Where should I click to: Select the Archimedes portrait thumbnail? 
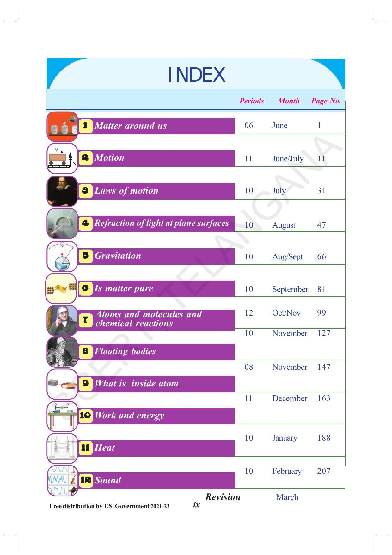tap(62, 352)
